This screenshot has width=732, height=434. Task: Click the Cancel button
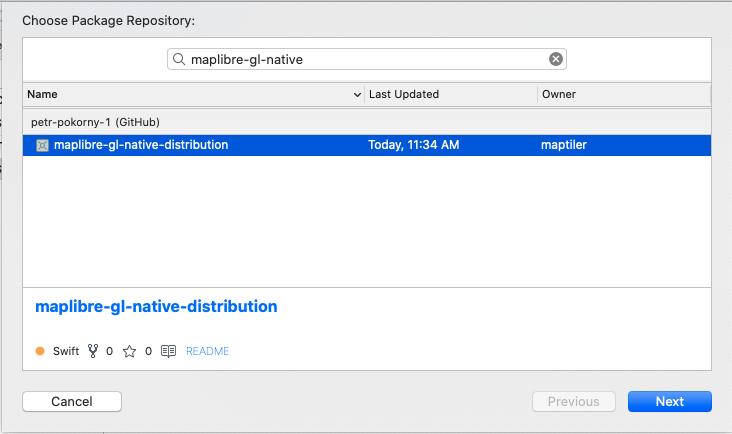(72, 401)
